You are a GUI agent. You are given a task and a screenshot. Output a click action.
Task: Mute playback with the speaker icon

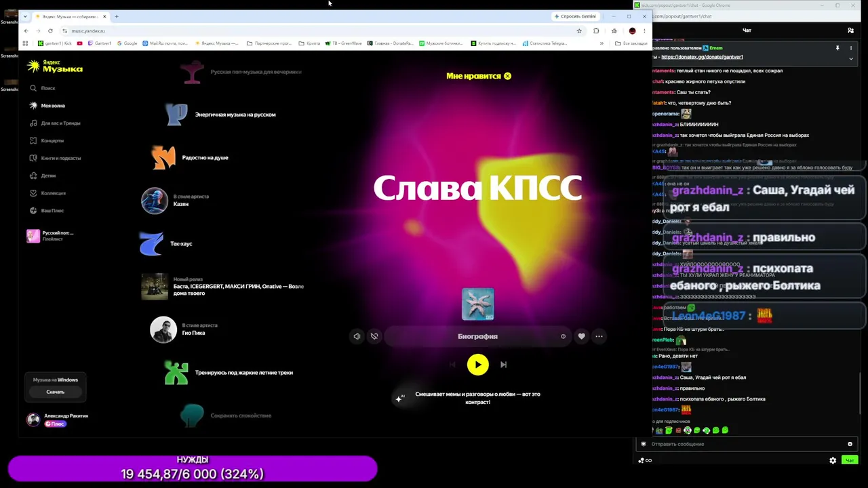[x=357, y=336]
